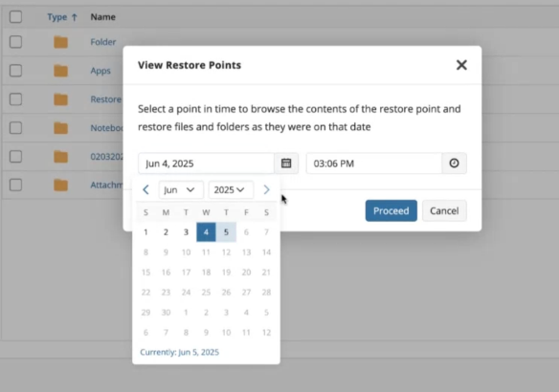
Task: Click the folder icon beside Folder
Action: (x=60, y=42)
